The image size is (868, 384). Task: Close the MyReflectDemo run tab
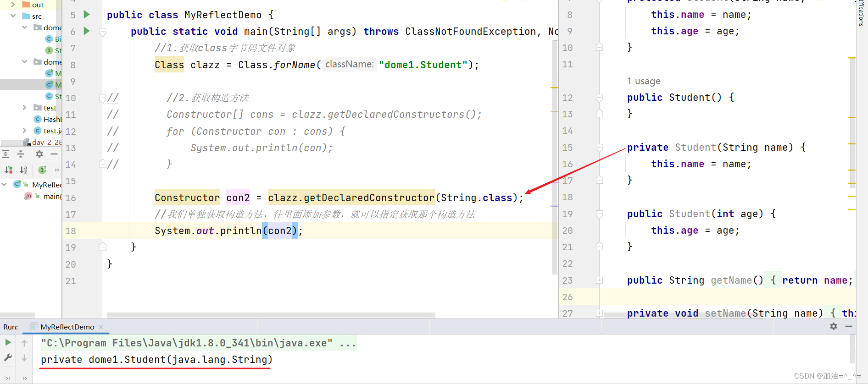[101, 327]
